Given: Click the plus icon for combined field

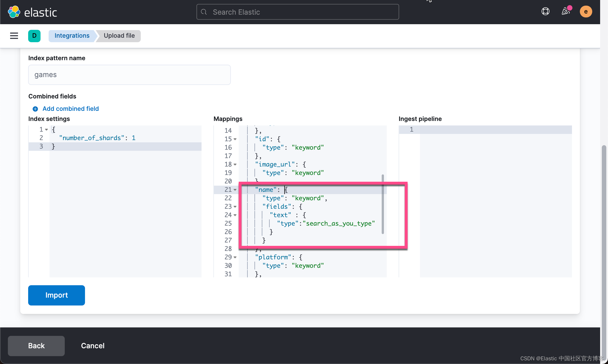Looking at the screenshot, I should coord(35,109).
